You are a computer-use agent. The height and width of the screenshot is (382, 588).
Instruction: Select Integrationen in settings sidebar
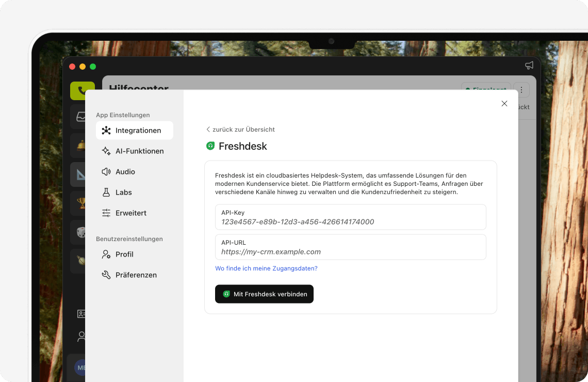pyautogui.click(x=135, y=131)
